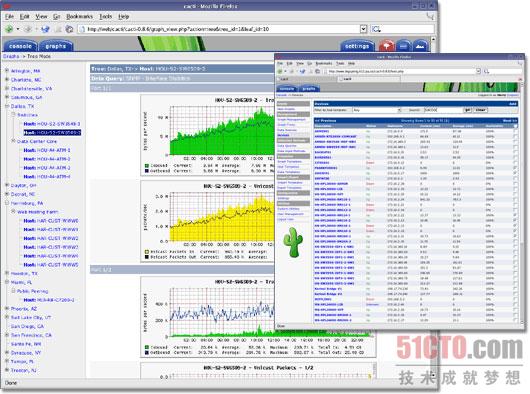Click the reload icon in main toolbar
530x394 pixels.
45,29
